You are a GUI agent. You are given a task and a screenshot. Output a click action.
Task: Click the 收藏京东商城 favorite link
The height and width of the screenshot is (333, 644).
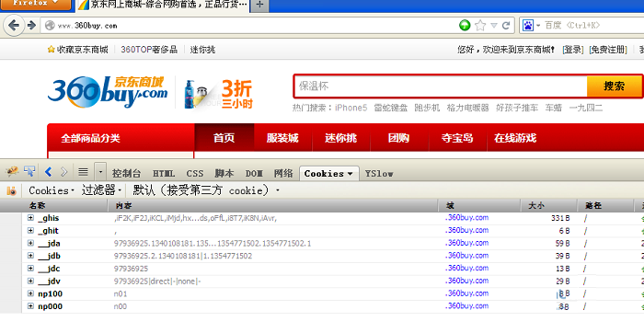[77, 50]
